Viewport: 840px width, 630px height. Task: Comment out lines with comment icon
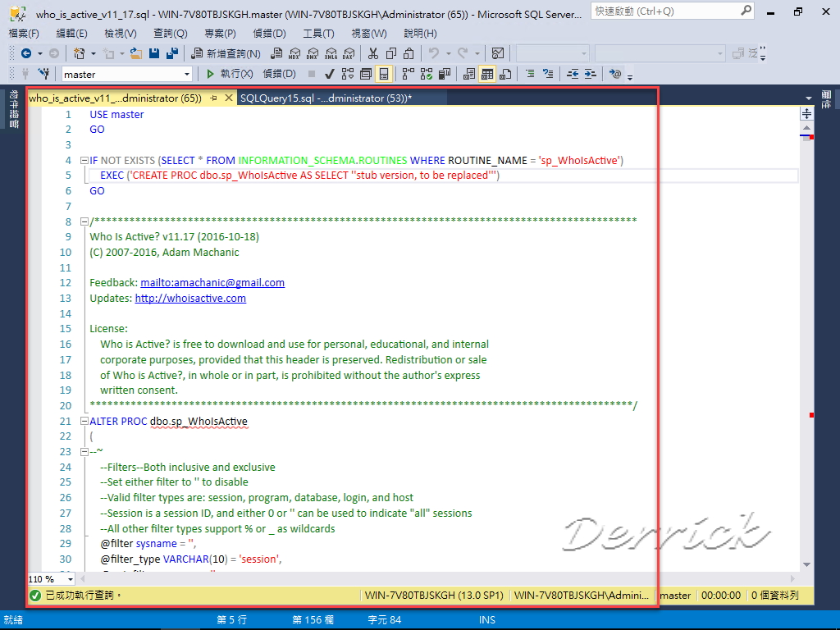pos(531,73)
